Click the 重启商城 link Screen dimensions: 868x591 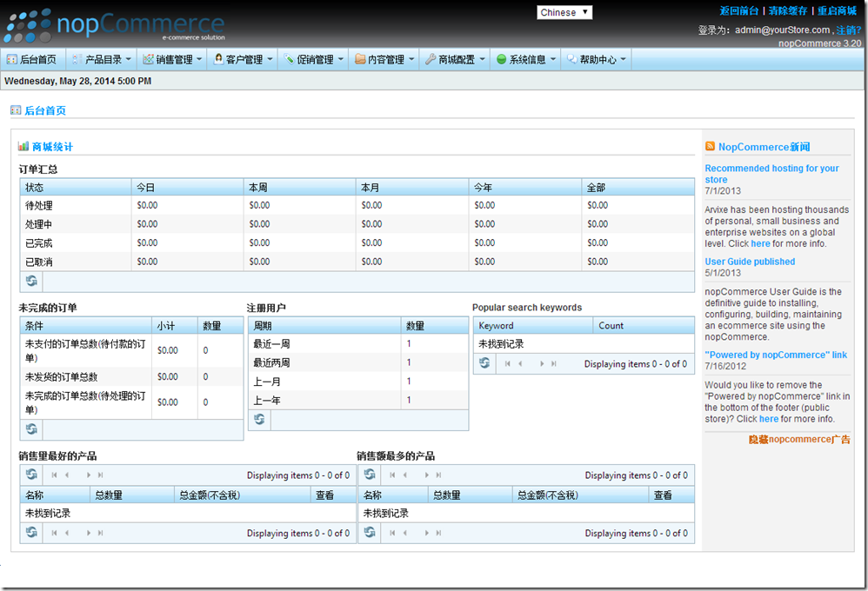click(837, 11)
